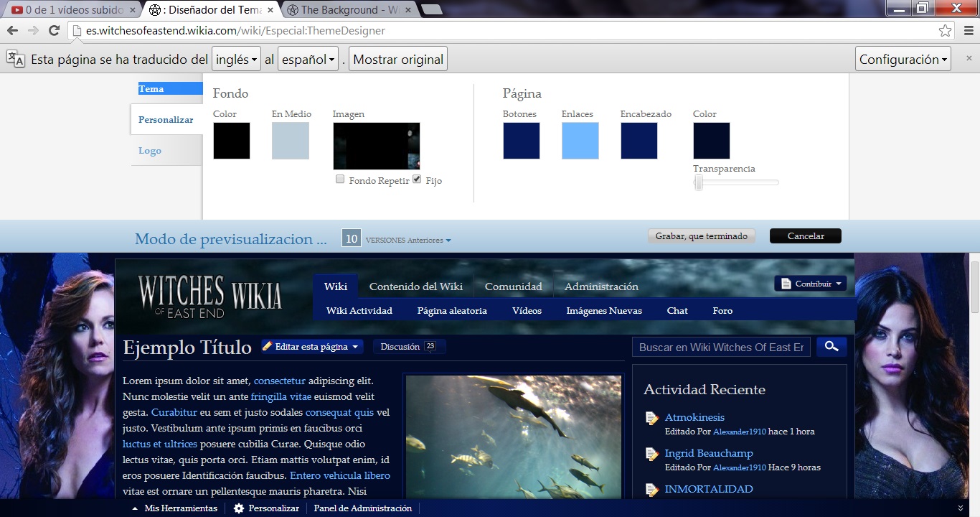Image resolution: width=980 pixels, height=517 pixels.
Task: Select the Personalizar tab
Action: point(167,120)
